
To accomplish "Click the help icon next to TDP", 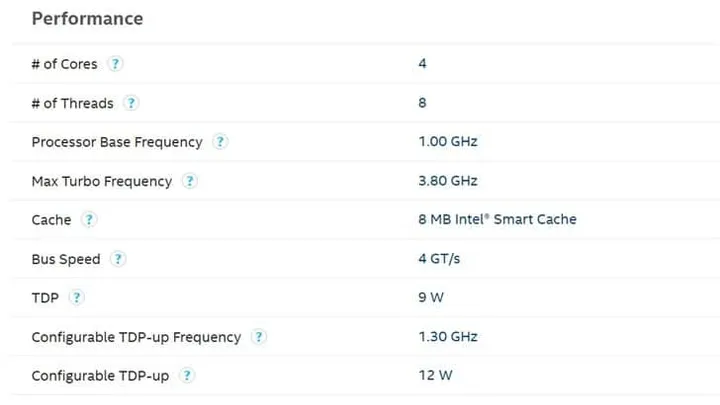I will click(x=77, y=298).
